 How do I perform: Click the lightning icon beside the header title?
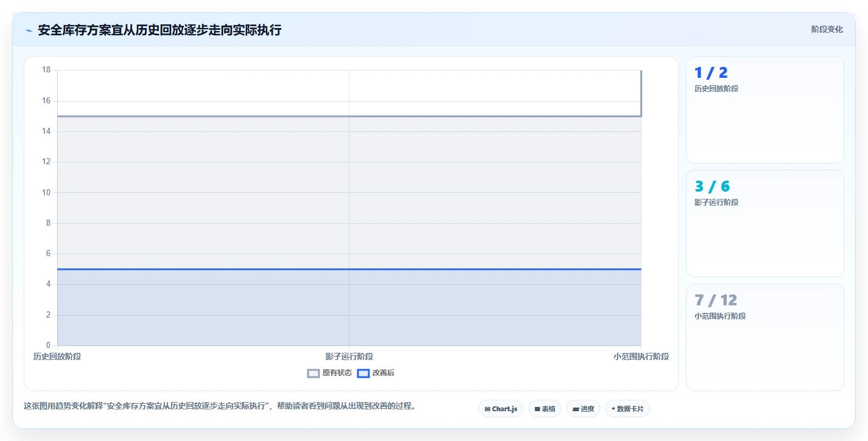pyautogui.click(x=29, y=30)
